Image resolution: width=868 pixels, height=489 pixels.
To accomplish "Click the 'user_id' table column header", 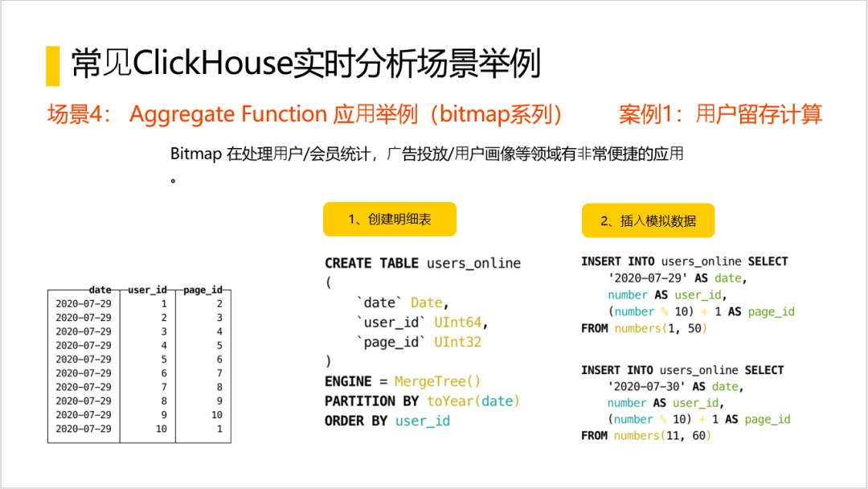I will [x=147, y=290].
